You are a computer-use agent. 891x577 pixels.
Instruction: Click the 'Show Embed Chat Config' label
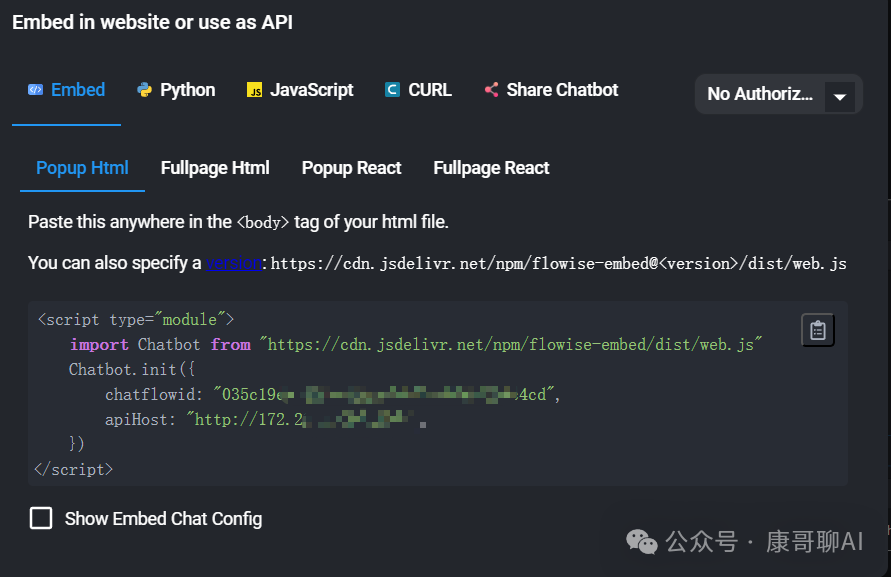click(164, 519)
